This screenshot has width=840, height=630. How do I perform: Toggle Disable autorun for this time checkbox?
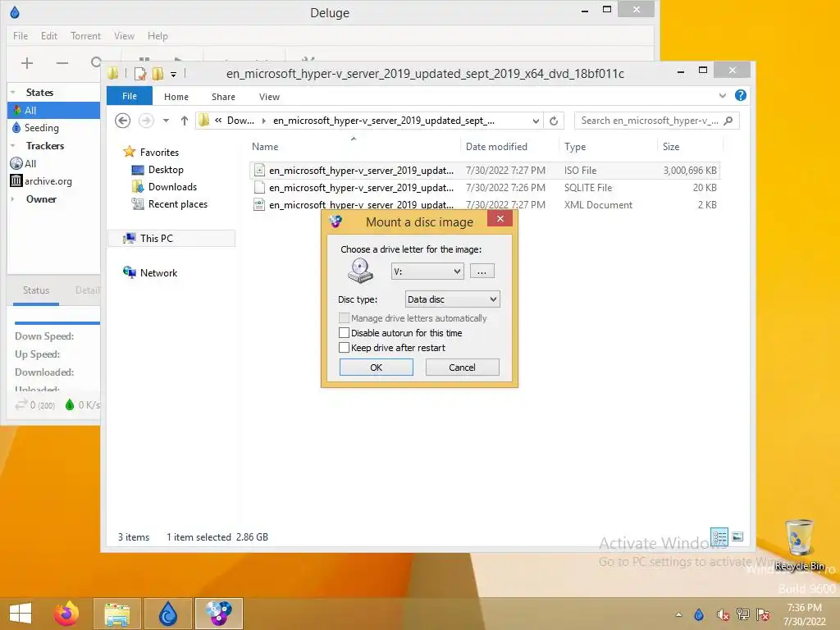point(345,333)
